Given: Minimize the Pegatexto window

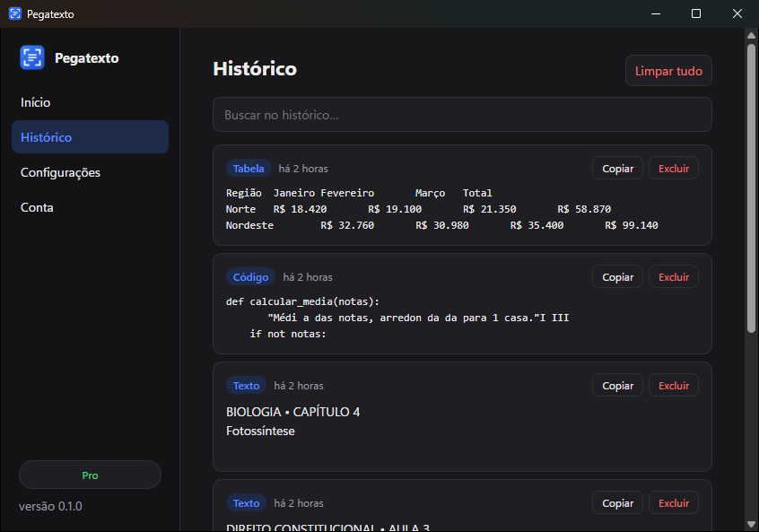Looking at the screenshot, I should 656,13.
